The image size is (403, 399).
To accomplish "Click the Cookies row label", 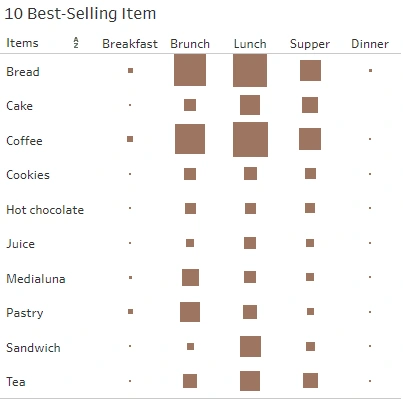I will click(28, 175).
